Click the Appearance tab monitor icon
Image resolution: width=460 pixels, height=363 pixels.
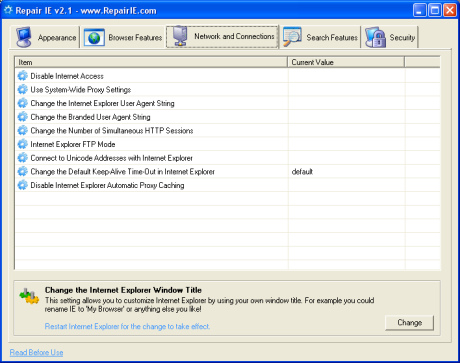coord(24,37)
